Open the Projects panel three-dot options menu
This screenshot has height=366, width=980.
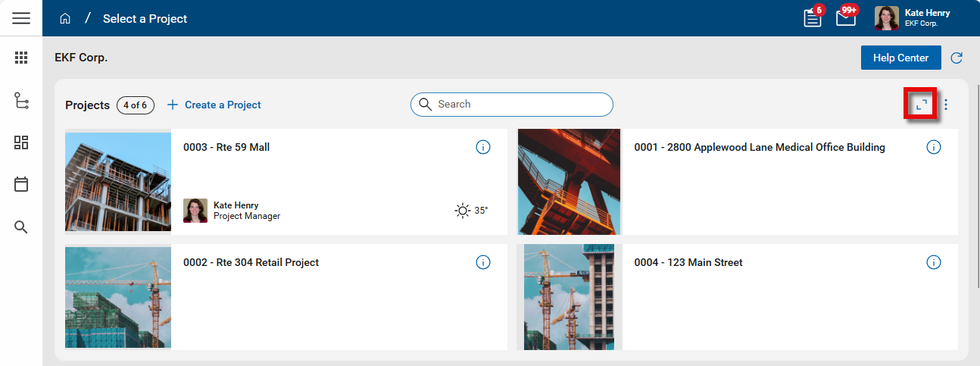click(945, 105)
